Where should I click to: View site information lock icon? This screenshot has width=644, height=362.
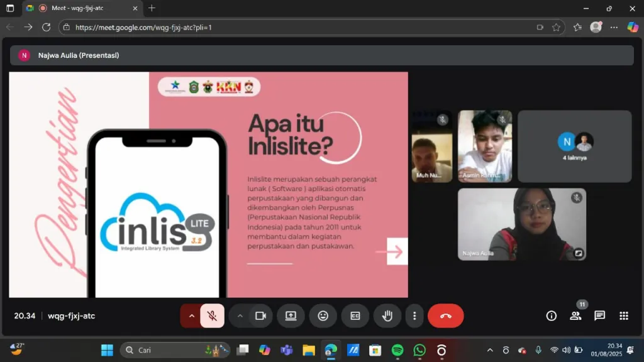[66, 28]
